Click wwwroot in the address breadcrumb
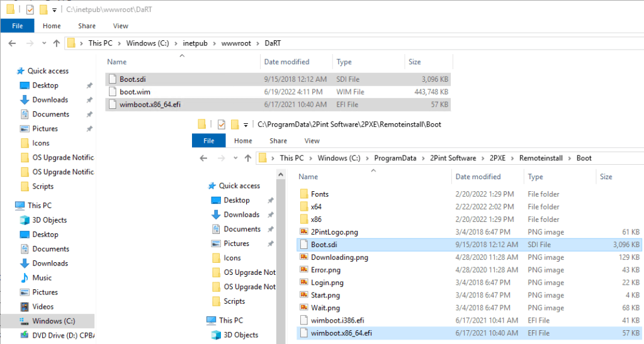This screenshot has height=344, width=644. [236, 43]
